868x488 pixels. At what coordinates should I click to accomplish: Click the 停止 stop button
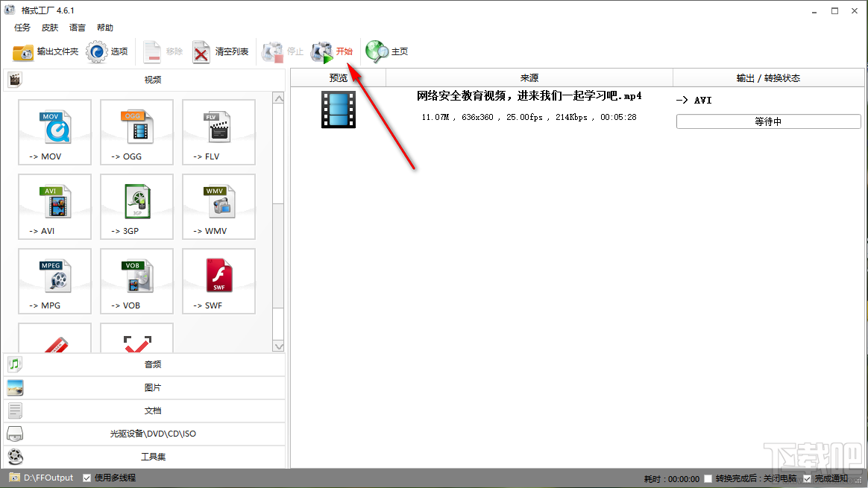pos(283,52)
